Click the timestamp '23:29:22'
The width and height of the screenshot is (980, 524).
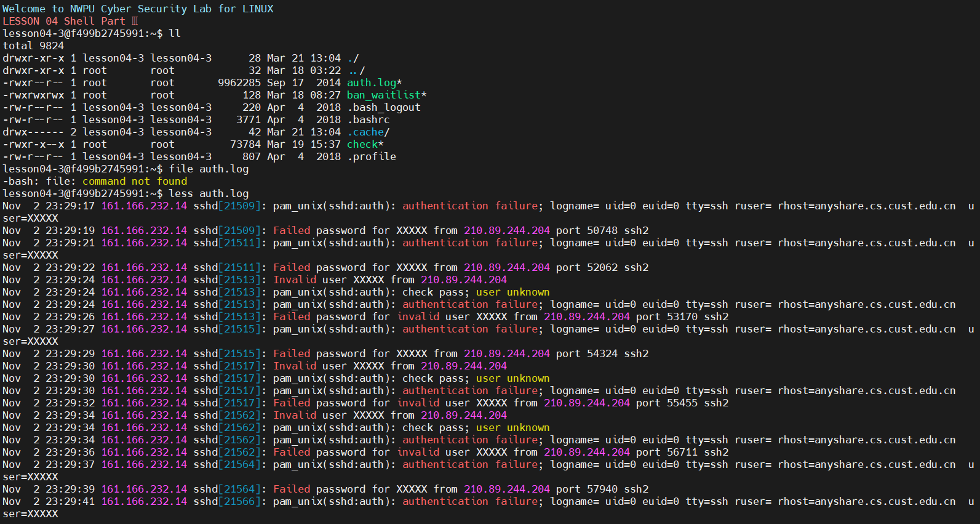(x=70, y=267)
